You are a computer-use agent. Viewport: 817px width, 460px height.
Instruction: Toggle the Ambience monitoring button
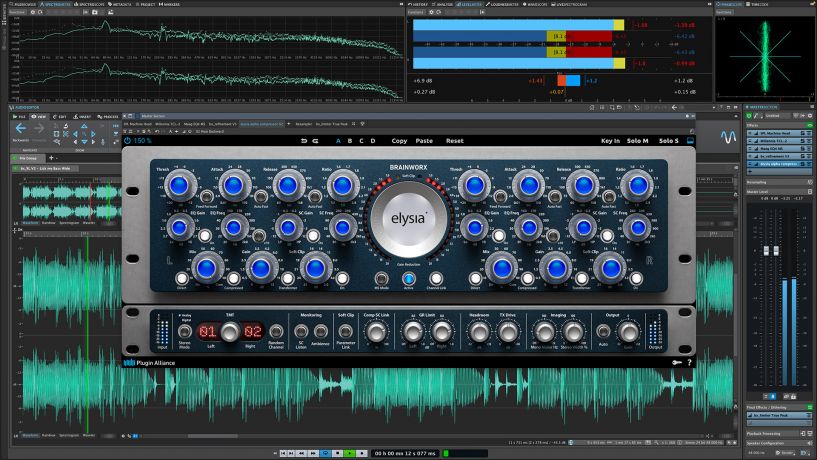coord(320,331)
